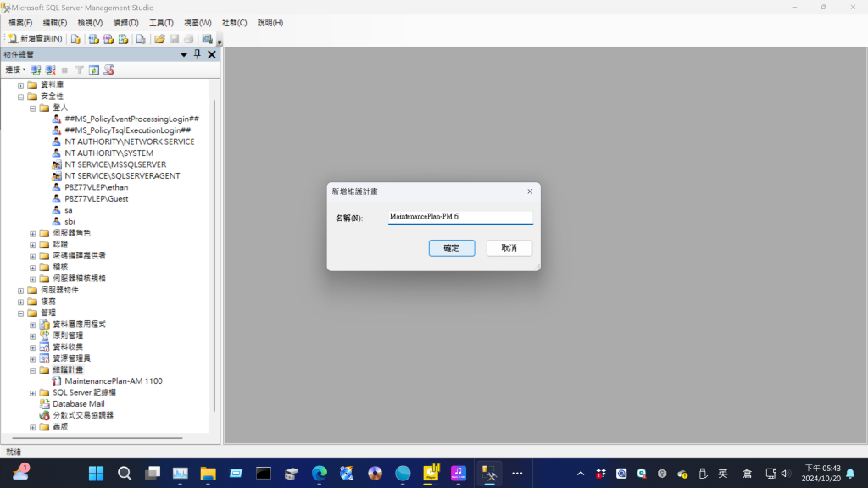
Task: Click the 新增查詢 (New Query) toolbar button
Action: click(35, 39)
